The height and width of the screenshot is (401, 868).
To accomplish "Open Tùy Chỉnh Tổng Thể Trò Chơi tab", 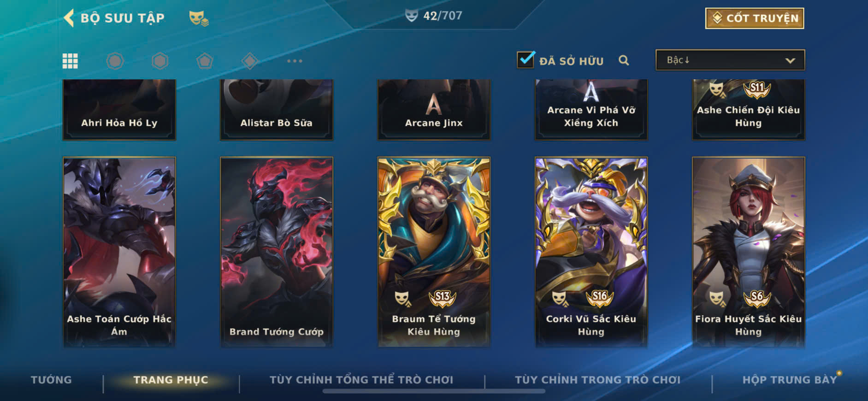I will tap(361, 380).
